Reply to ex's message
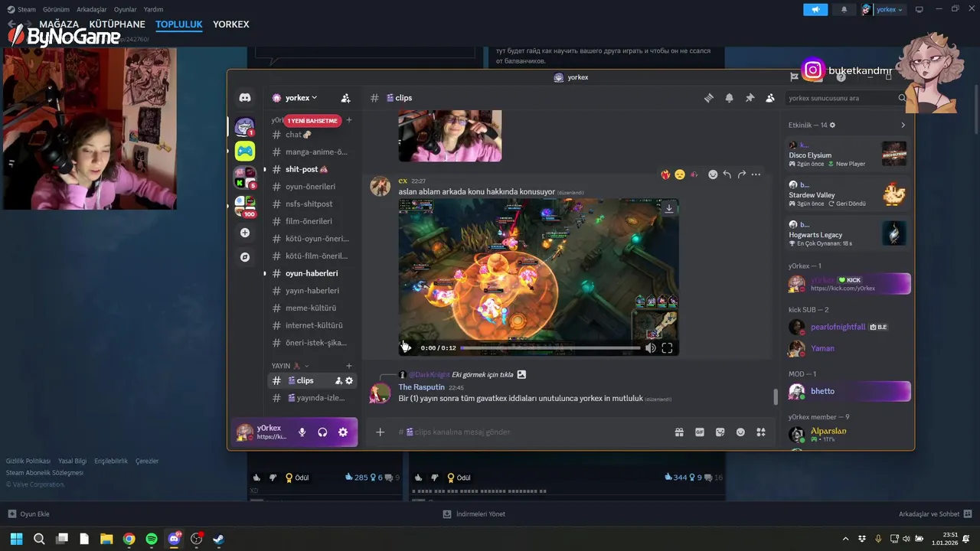980x551 pixels. 727,174
